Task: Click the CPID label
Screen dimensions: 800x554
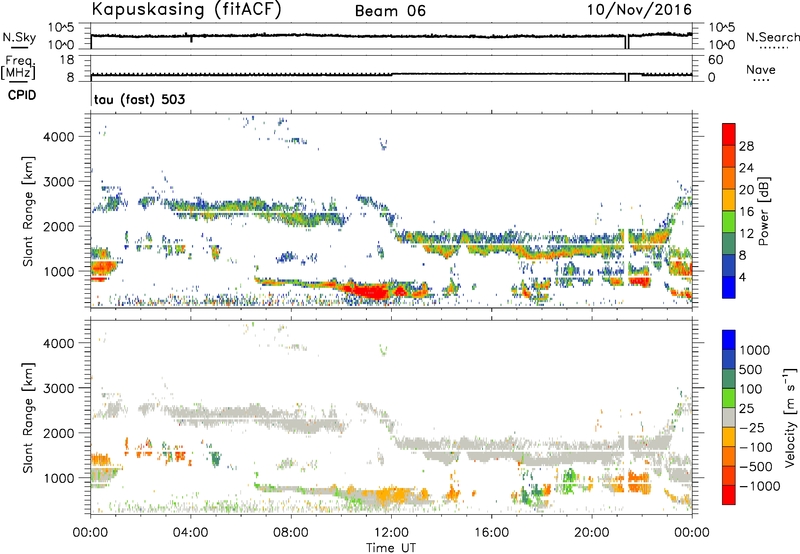Action: 22,95
